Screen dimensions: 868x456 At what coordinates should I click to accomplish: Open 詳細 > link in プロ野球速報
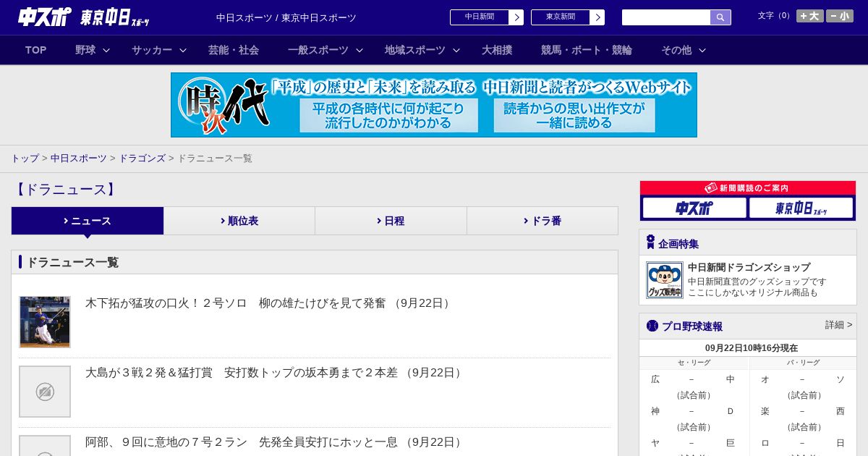838,325
